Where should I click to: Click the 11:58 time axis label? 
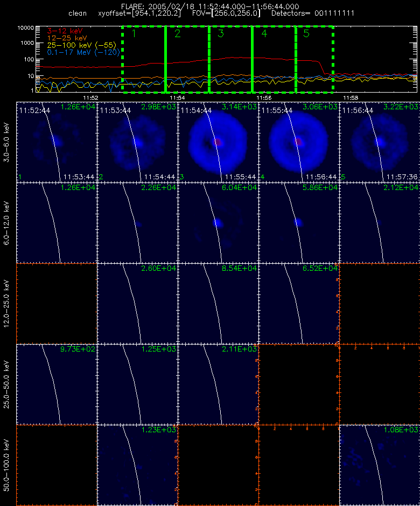(x=351, y=97)
